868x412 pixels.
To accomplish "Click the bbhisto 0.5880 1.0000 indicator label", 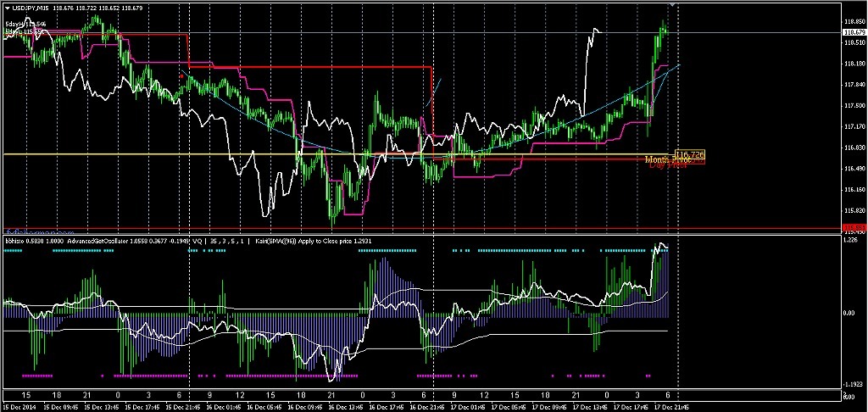I will 35,242.
